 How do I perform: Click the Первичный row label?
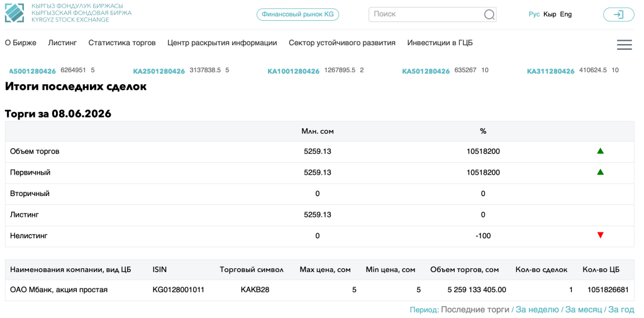(x=30, y=172)
